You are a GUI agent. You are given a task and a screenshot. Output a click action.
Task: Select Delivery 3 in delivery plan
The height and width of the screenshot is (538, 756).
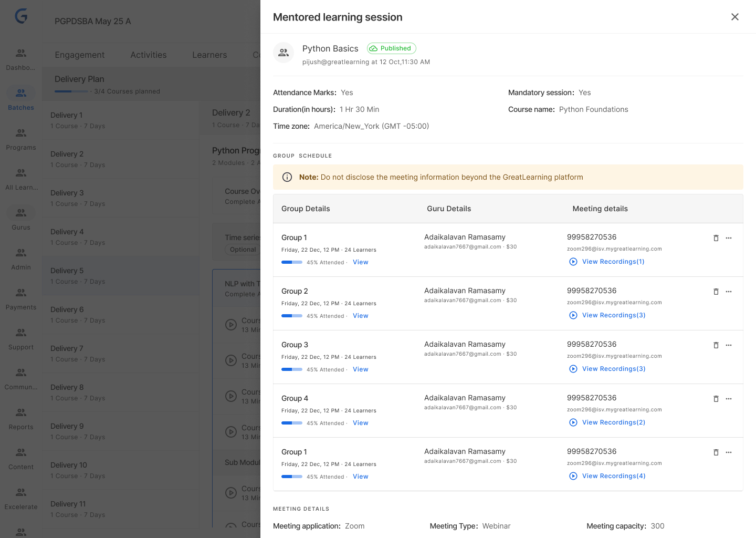click(121, 198)
